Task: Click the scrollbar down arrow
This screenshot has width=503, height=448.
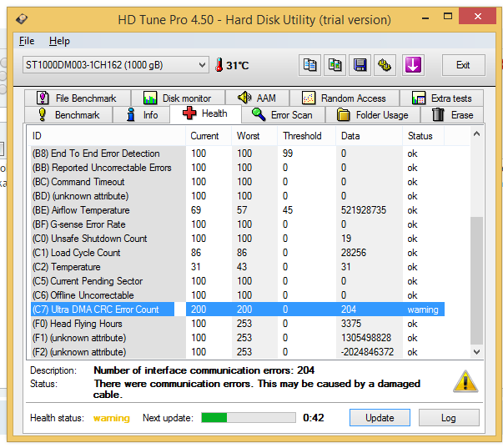Action: [476, 352]
